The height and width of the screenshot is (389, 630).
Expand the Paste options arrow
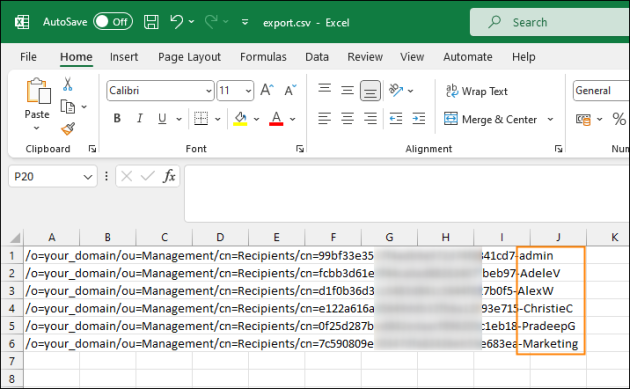click(37, 128)
